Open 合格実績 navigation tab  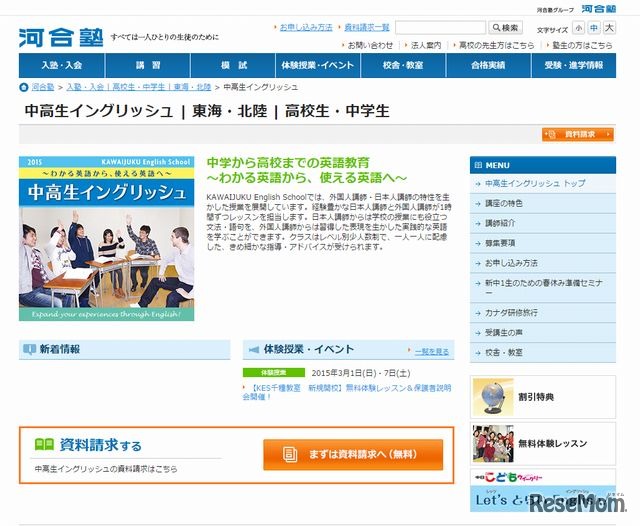[488, 65]
